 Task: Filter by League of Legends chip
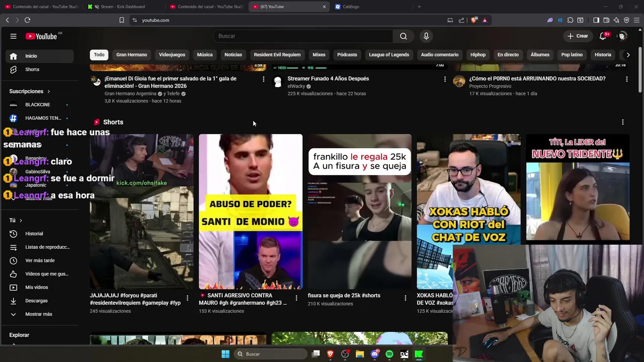[x=389, y=55]
